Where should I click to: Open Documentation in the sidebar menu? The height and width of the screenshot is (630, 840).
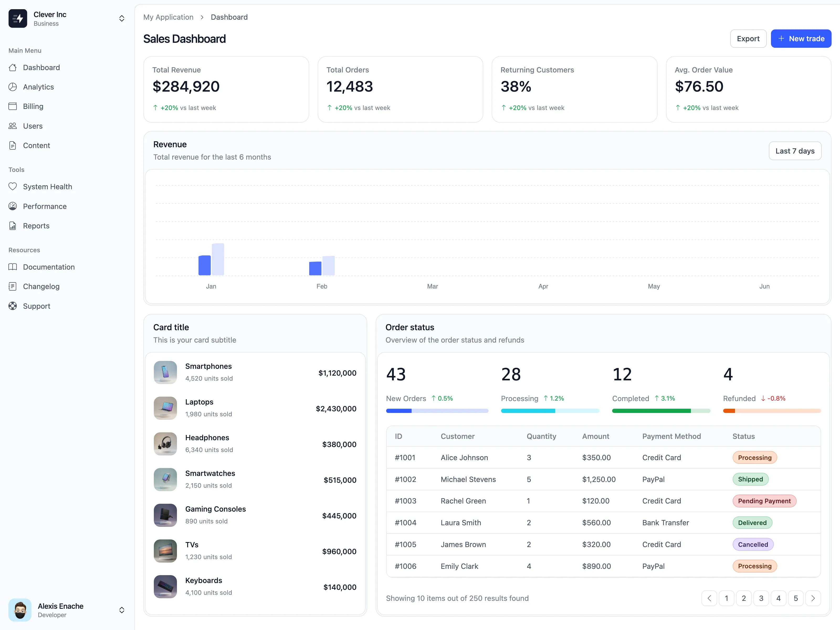click(x=49, y=267)
